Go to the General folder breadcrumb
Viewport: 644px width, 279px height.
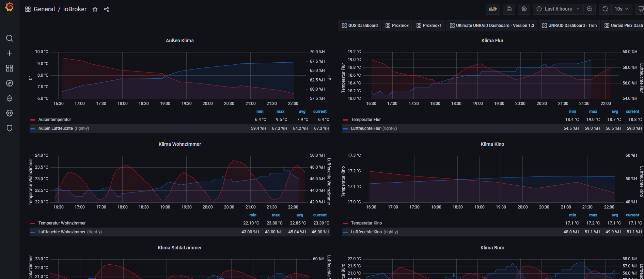tap(44, 9)
